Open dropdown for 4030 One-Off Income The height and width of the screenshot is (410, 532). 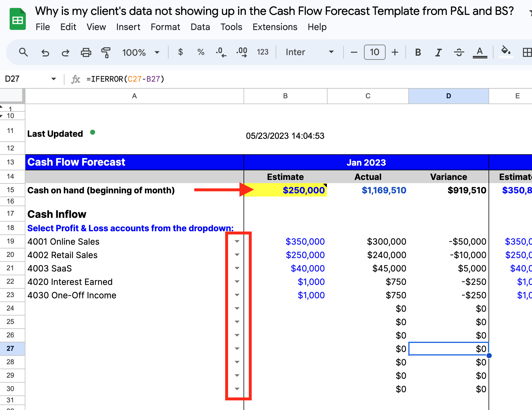tap(237, 295)
